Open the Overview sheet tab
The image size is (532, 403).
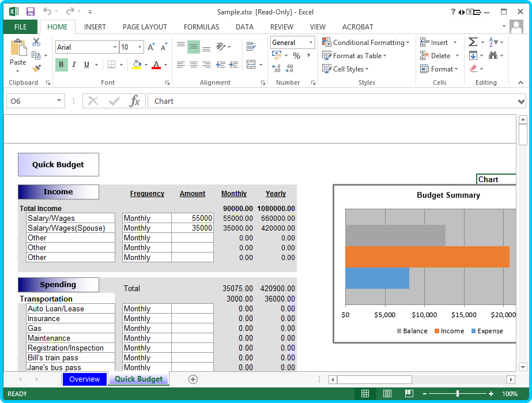85,379
